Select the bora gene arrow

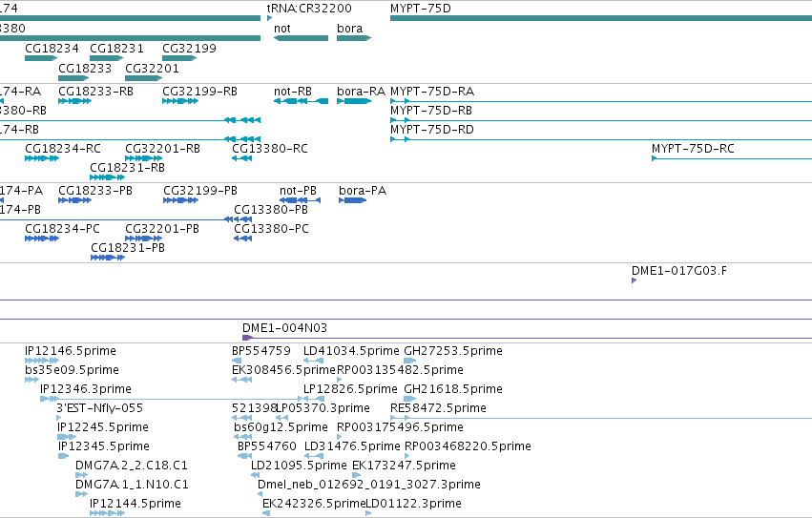pos(354,38)
